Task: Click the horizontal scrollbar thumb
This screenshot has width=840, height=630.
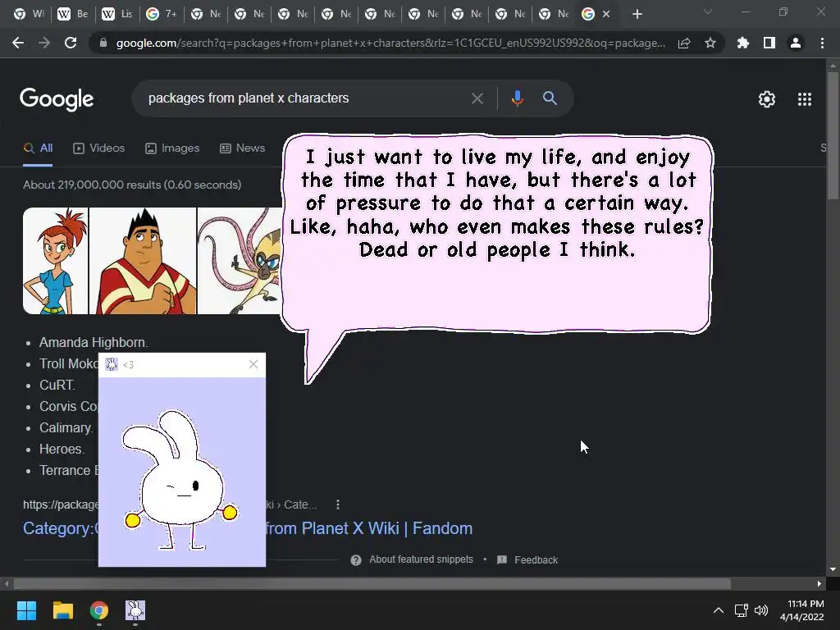Action: [372, 583]
